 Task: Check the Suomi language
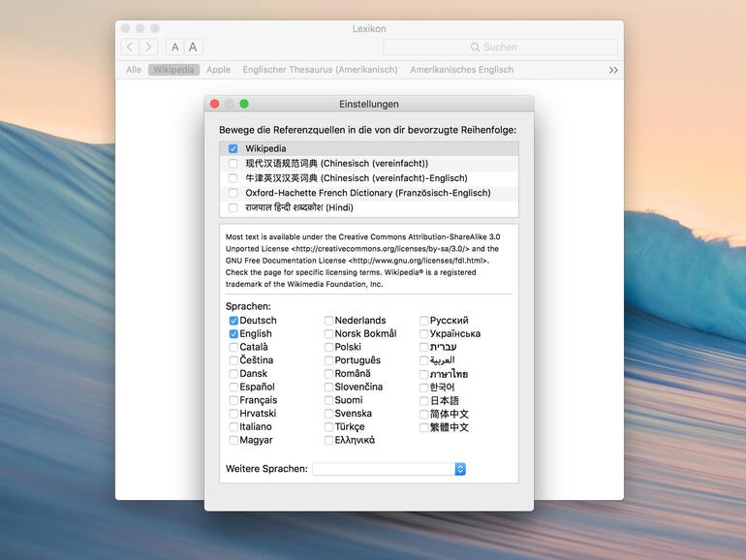click(x=328, y=400)
